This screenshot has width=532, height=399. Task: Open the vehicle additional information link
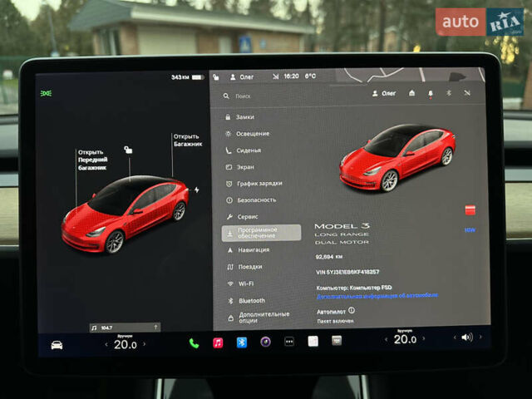pos(377,296)
